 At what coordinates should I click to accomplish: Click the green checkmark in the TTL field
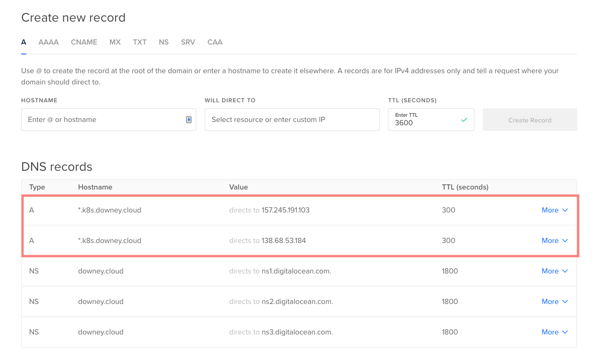[x=464, y=120]
